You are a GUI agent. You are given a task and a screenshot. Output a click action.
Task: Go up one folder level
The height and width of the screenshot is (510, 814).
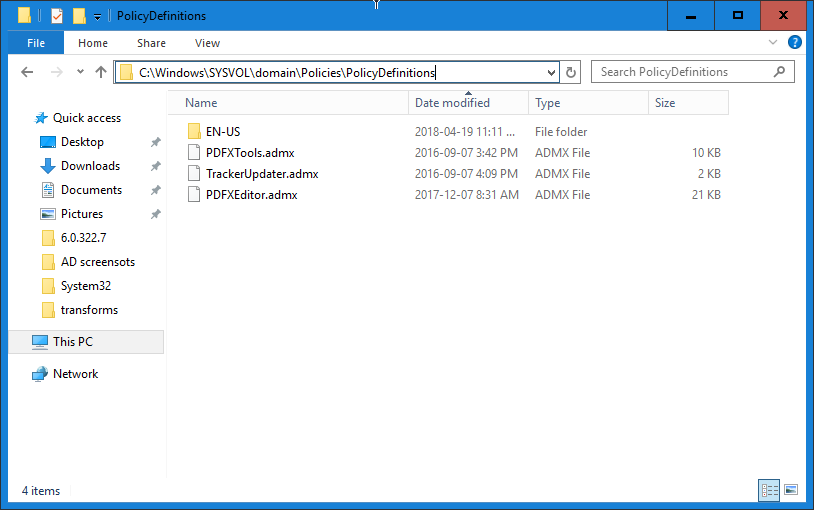(101, 72)
